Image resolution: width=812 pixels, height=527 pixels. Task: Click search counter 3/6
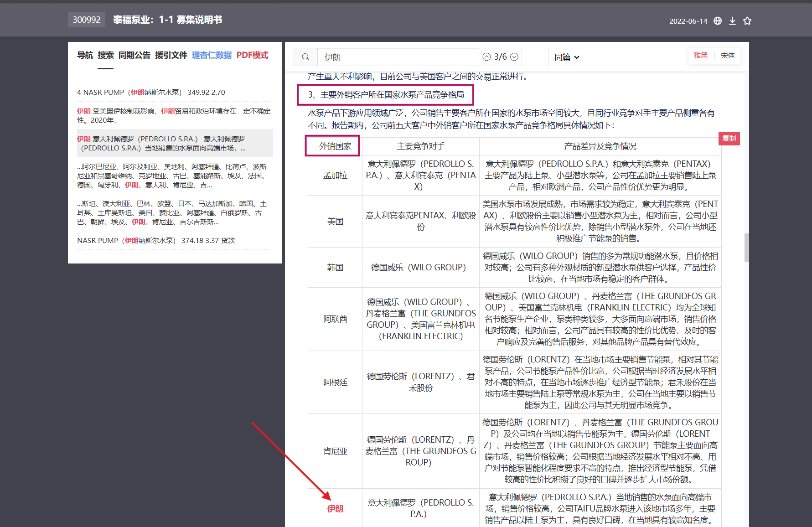[500, 57]
